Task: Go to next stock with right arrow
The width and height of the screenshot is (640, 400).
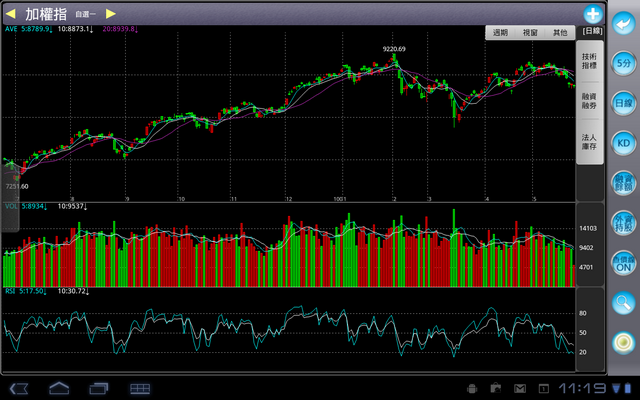Action: (110, 14)
